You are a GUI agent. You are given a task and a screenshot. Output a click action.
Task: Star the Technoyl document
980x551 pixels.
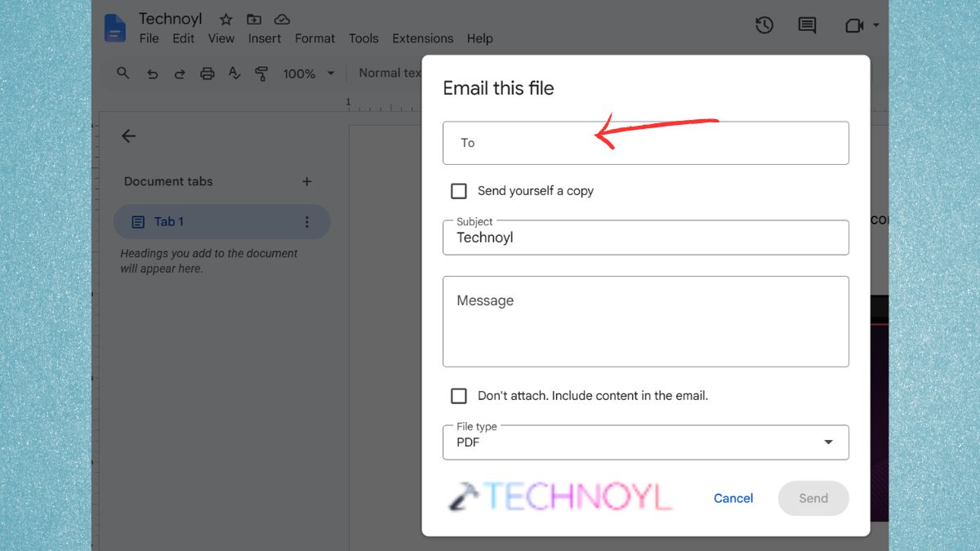pos(226,19)
